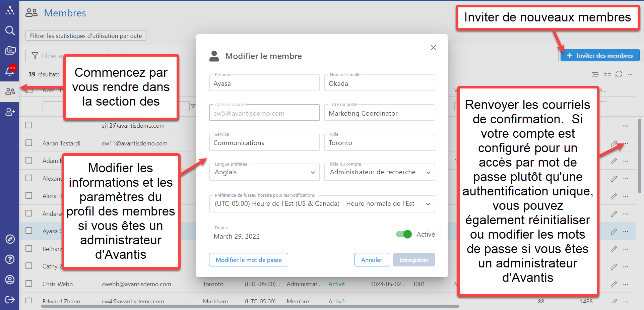644x310 pixels.
Task: Open notifications bell with 99+ badge
Action: click(10, 70)
